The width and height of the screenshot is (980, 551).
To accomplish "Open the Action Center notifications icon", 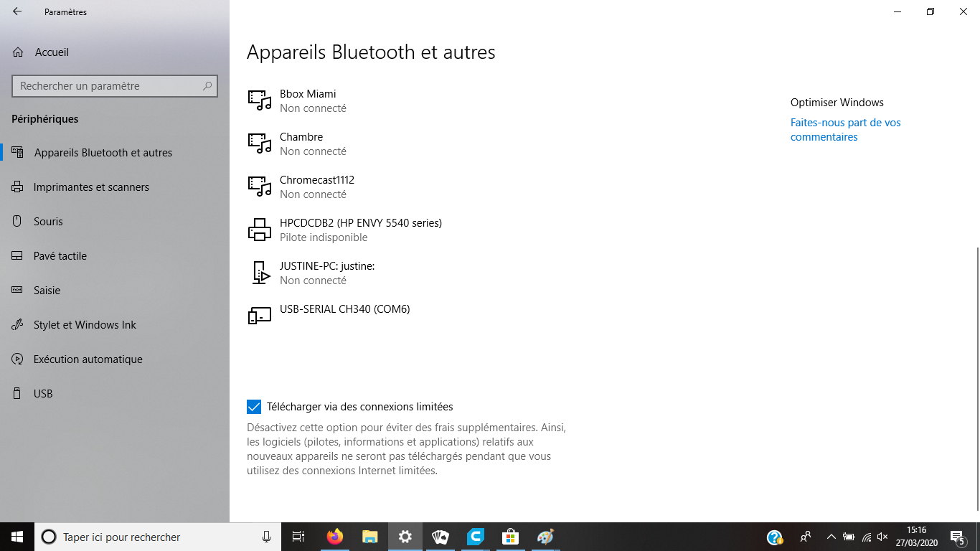I will 957,537.
